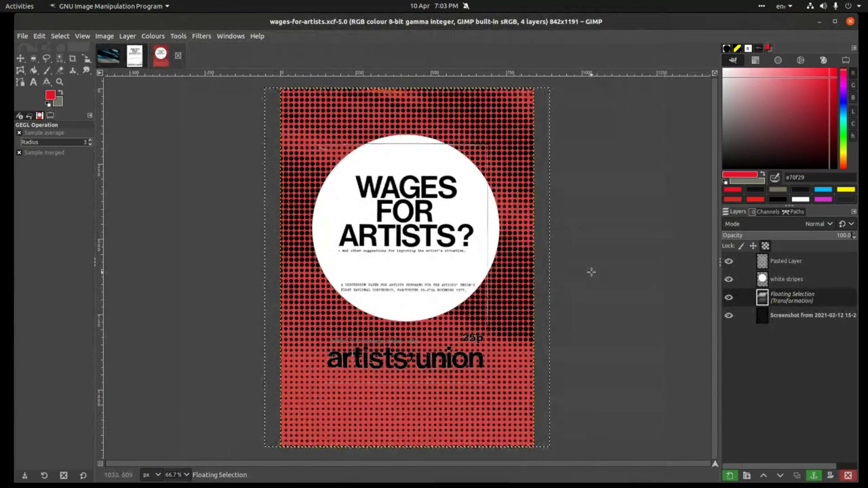Delete the layer with the red X button

(x=848, y=476)
